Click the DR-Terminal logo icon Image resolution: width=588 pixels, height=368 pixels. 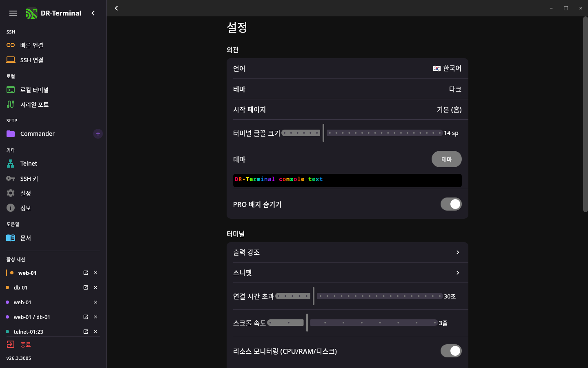[31, 13]
